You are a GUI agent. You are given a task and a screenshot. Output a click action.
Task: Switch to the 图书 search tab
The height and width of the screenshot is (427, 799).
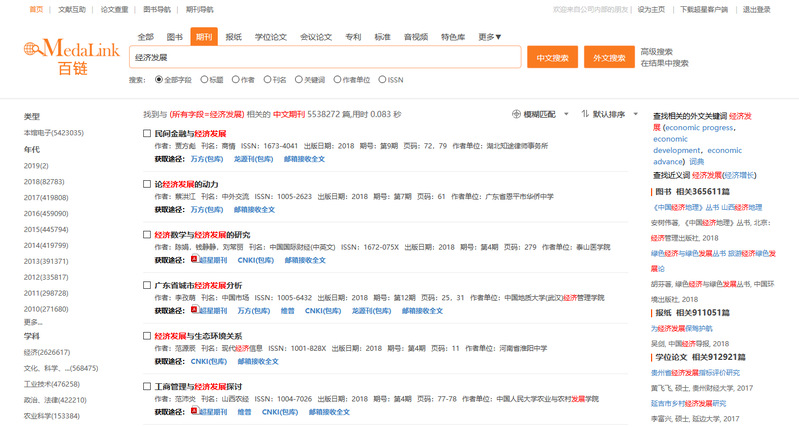175,37
